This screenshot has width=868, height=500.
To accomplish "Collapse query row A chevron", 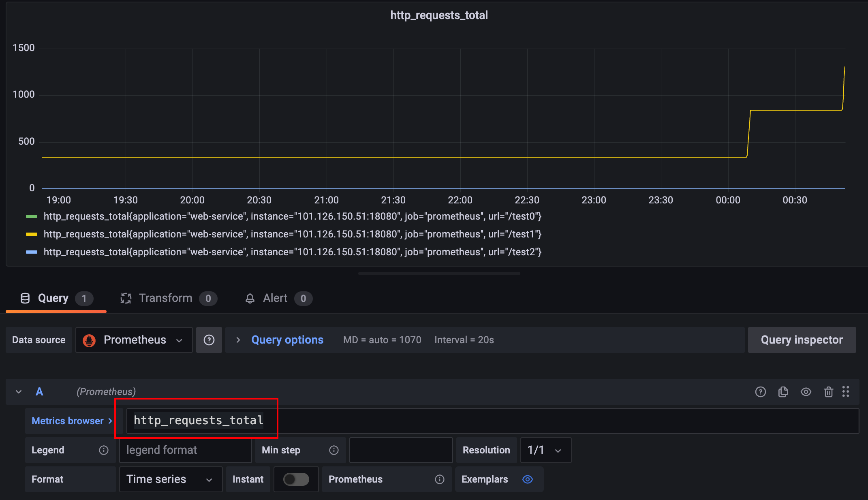I will (x=19, y=392).
